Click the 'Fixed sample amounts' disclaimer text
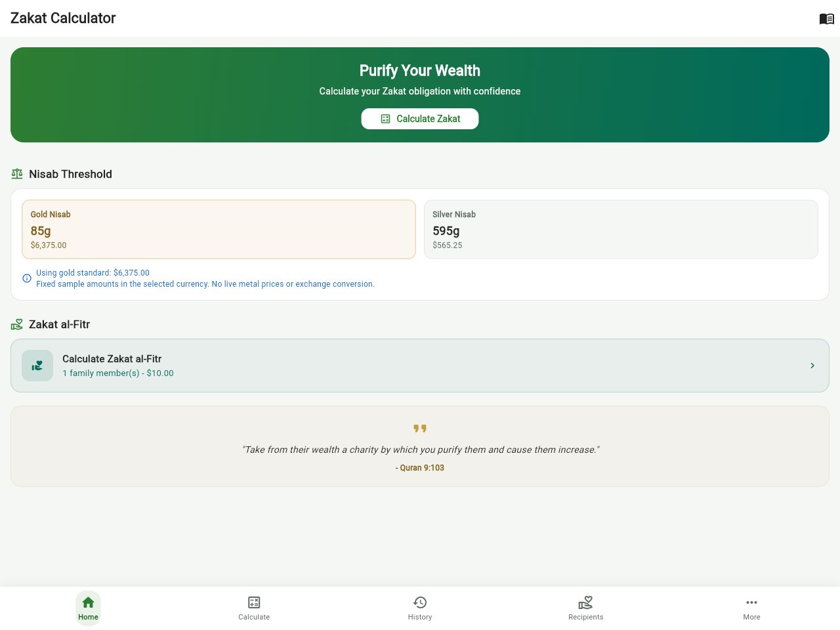840x630 pixels. [205, 284]
